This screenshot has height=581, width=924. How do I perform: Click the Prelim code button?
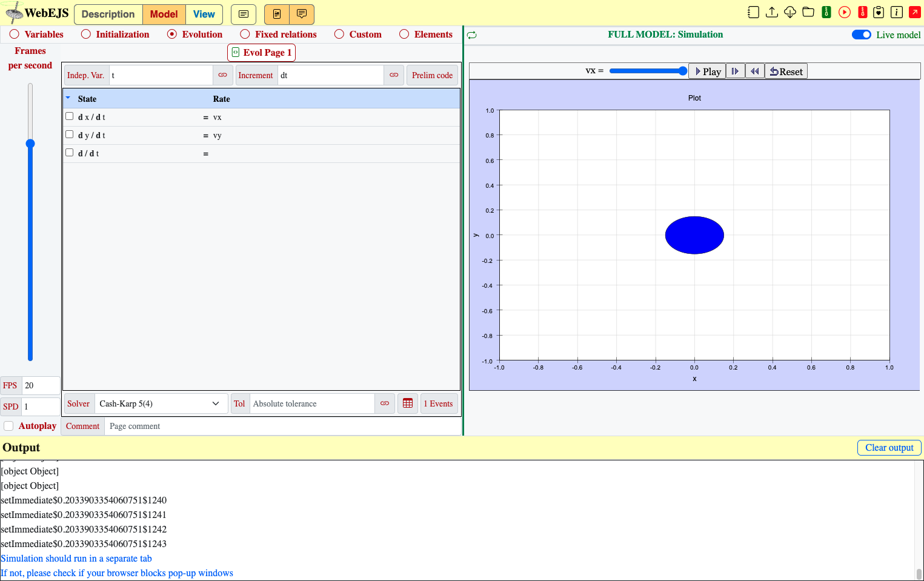point(433,75)
